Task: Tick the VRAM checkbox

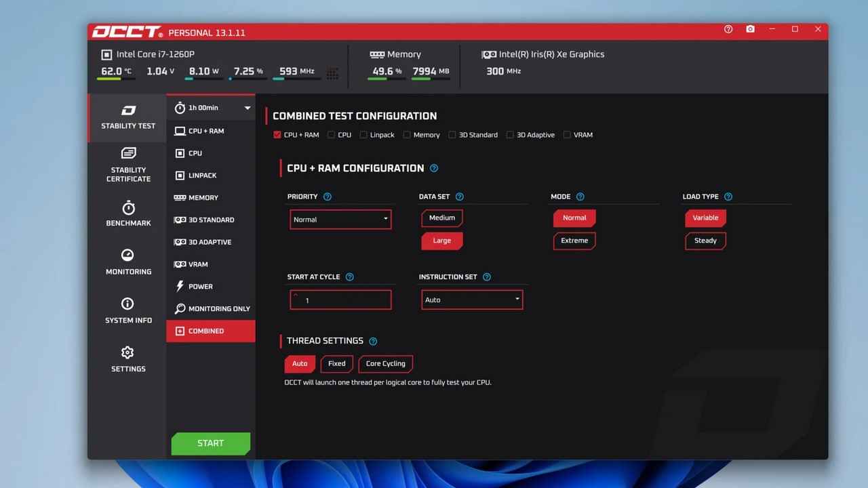Action: [567, 135]
